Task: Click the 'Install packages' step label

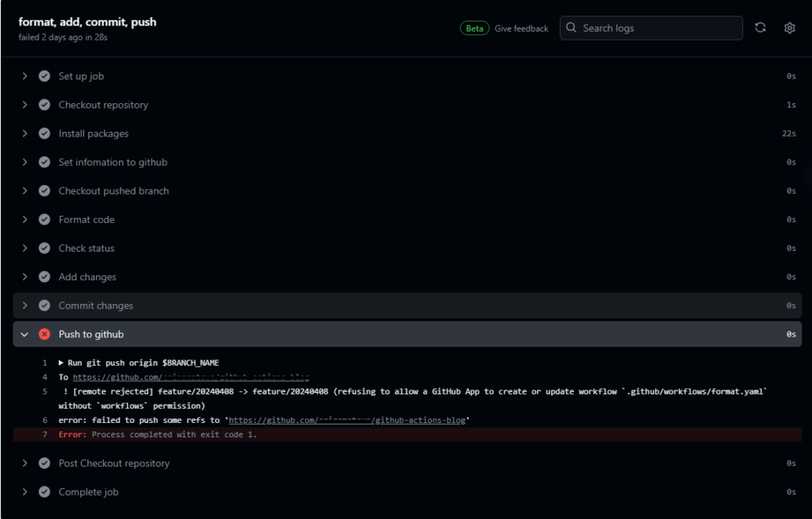Action: [94, 134]
